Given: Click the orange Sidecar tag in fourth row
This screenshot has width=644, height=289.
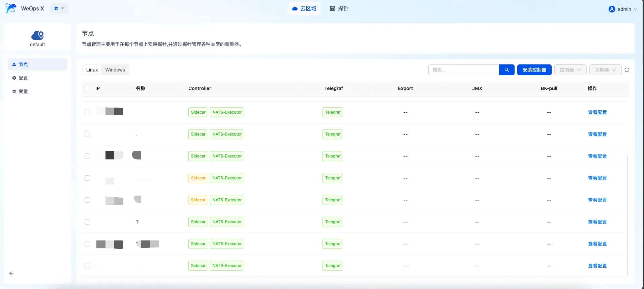Looking at the screenshot, I should click(198, 178).
